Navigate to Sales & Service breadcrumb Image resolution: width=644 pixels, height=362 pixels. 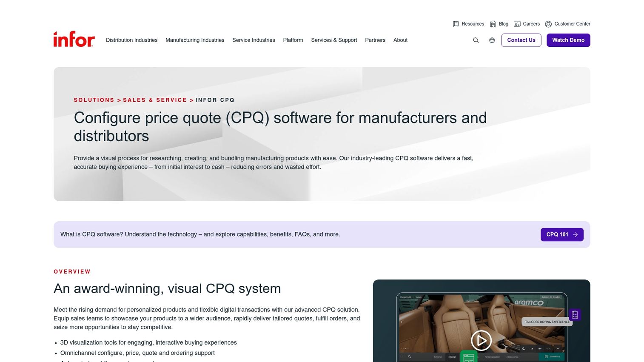point(155,100)
